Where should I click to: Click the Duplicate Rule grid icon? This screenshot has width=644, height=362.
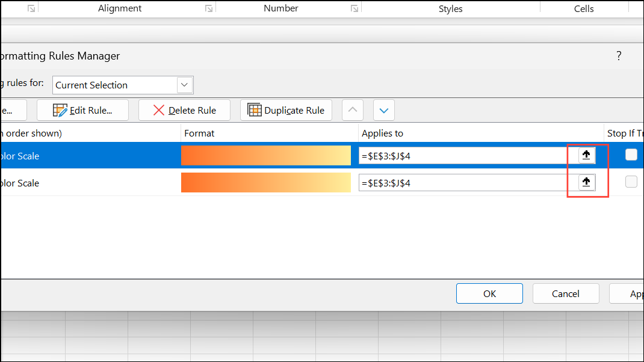(x=255, y=110)
